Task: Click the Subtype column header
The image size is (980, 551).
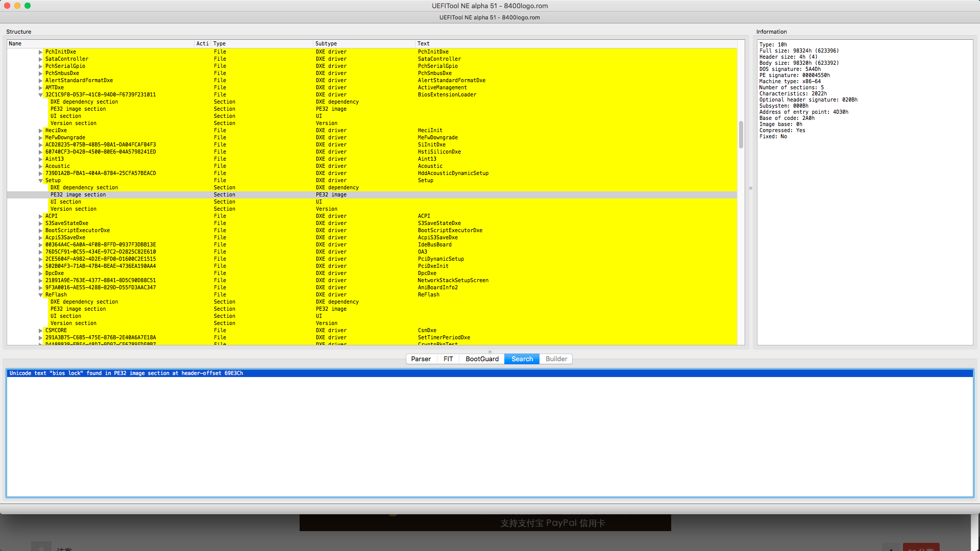Action: click(326, 44)
